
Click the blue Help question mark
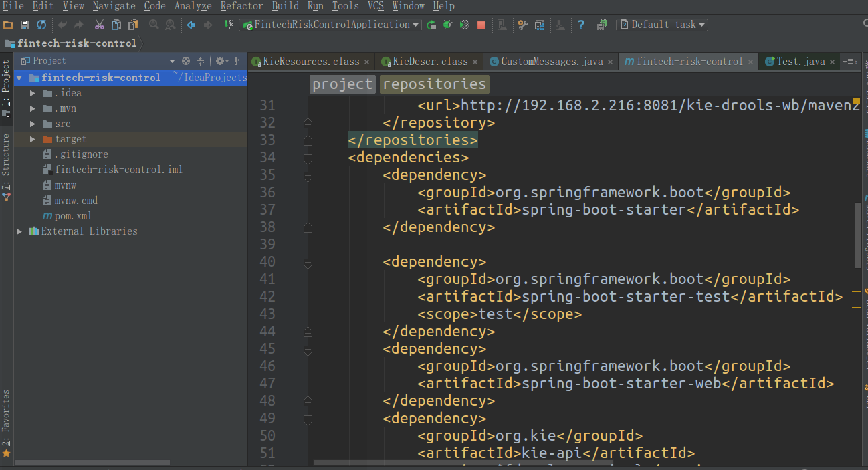tap(581, 25)
